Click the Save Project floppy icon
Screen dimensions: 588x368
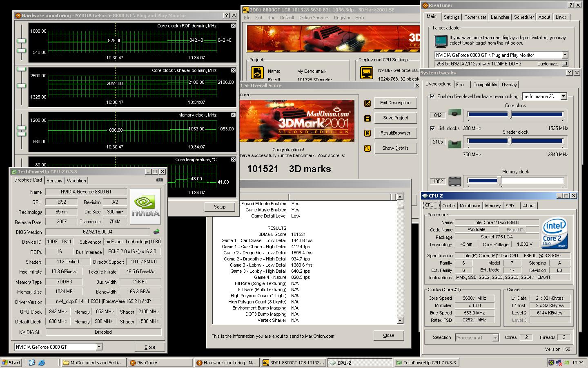pyautogui.click(x=367, y=118)
